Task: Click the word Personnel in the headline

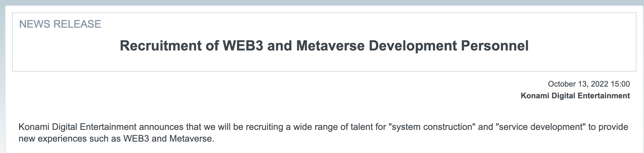Action: tap(495, 46)
